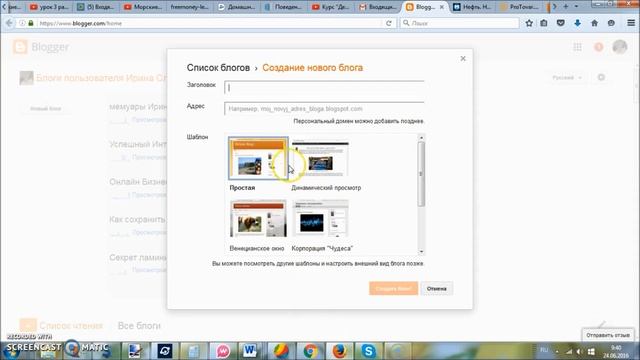Select the 'Простая' template thumbnail

[258, 158]
